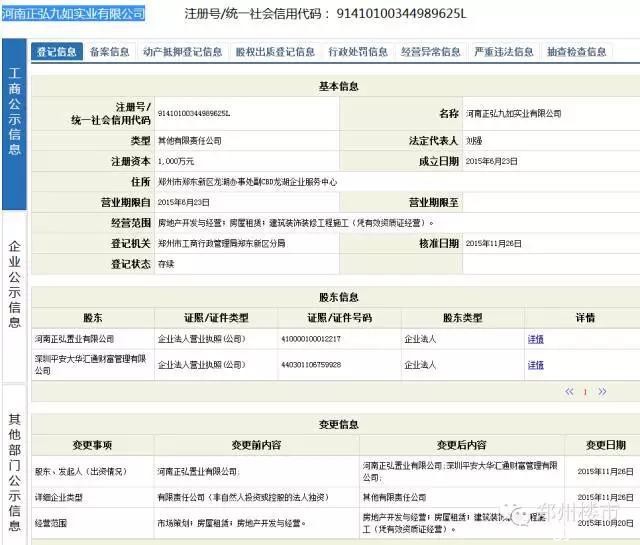This screenshot has width=640, height=545.
Task: Click 核准日期 value 2015年11月26日
Action: coord(493,244)
